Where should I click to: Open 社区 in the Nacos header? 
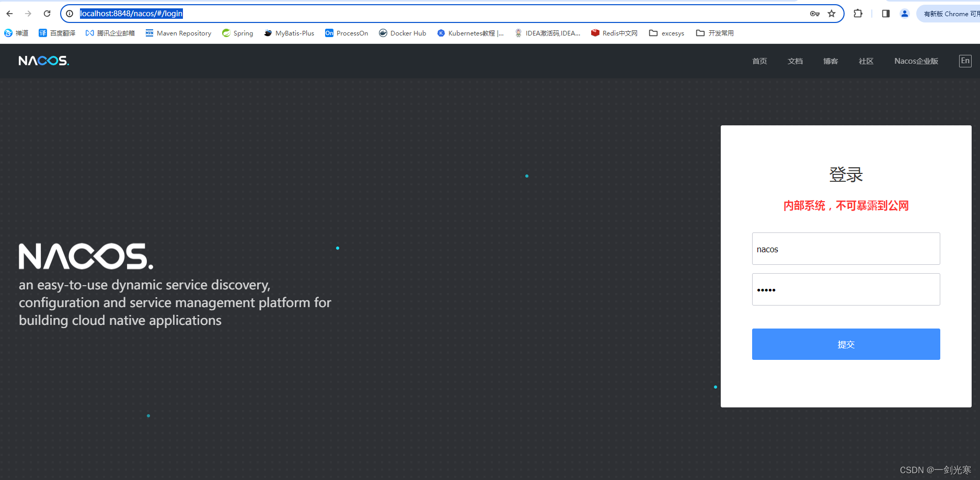point(866,61)
